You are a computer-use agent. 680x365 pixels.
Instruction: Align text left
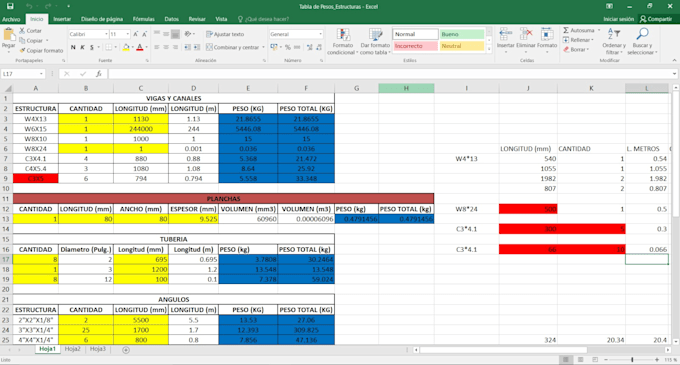(157, 47)
